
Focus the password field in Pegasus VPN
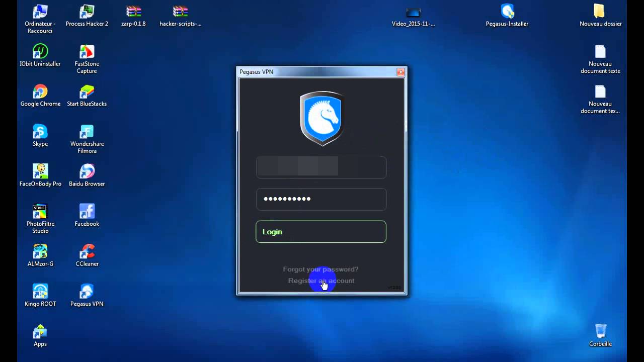[321, 199]
